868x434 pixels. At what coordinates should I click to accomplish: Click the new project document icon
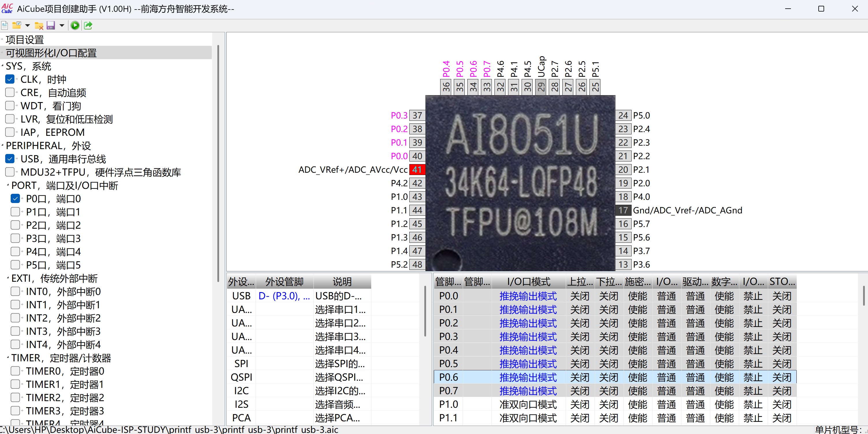point(5,25)
